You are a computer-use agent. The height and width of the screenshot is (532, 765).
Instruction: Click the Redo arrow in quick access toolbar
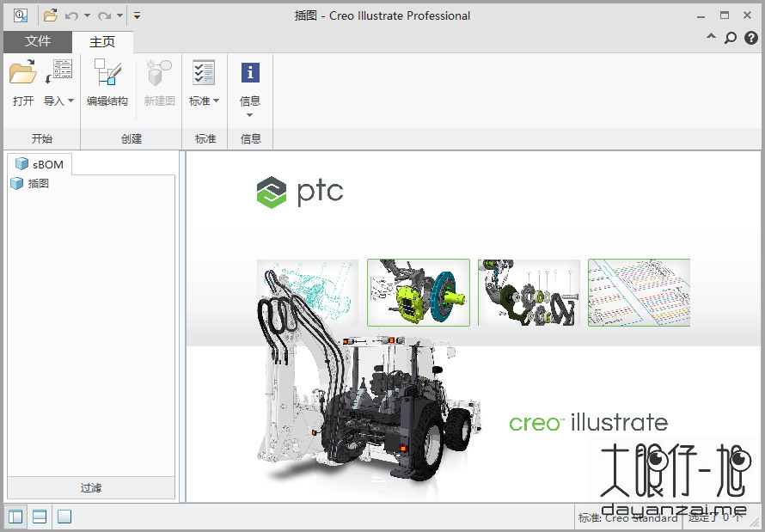104,15
